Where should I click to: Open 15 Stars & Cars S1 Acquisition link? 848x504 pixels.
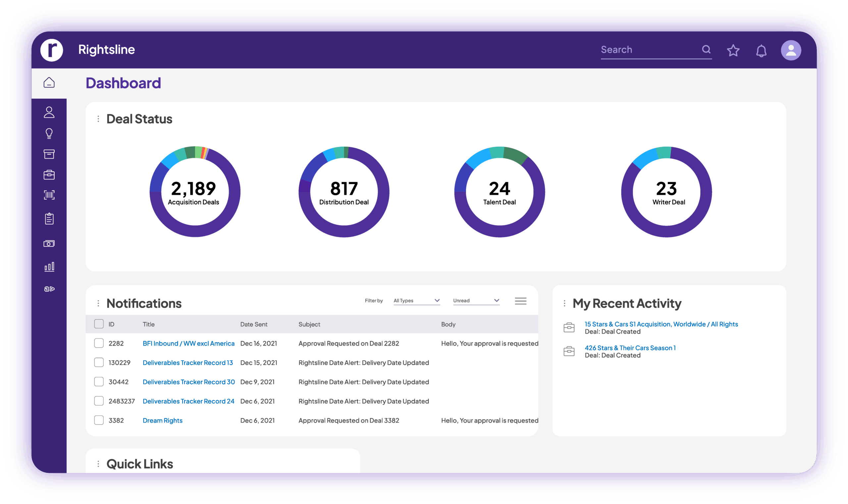tap(661, 324)
